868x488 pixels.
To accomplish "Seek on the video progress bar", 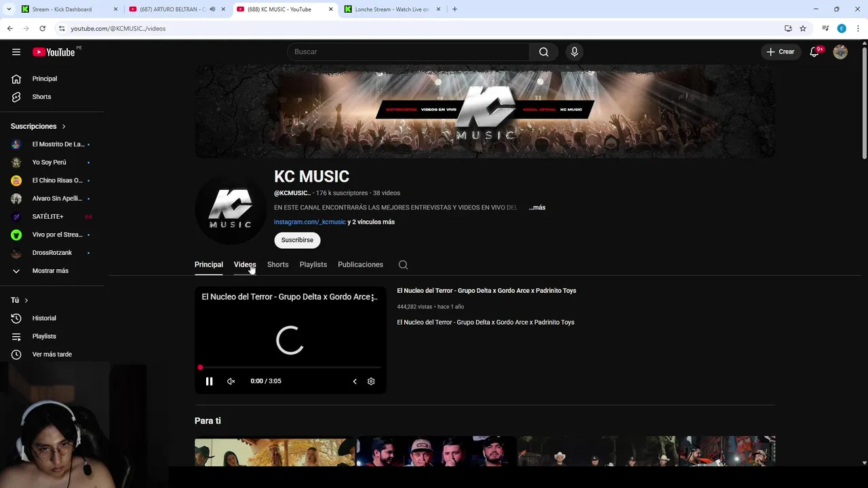I will pyautogui.click(x=290, y=367).
